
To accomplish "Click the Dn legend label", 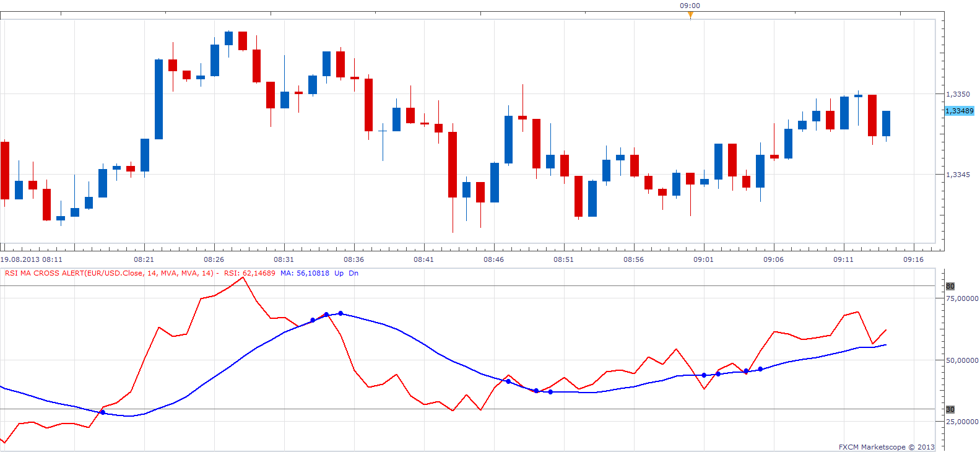I will [353, 273].
